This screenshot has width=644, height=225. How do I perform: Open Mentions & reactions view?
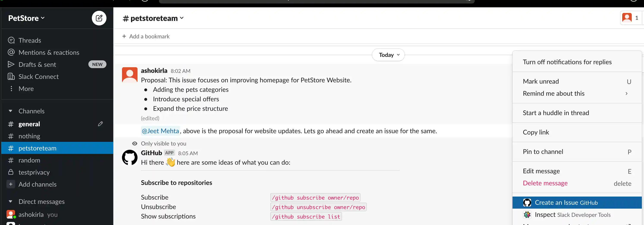click(49, 53)
